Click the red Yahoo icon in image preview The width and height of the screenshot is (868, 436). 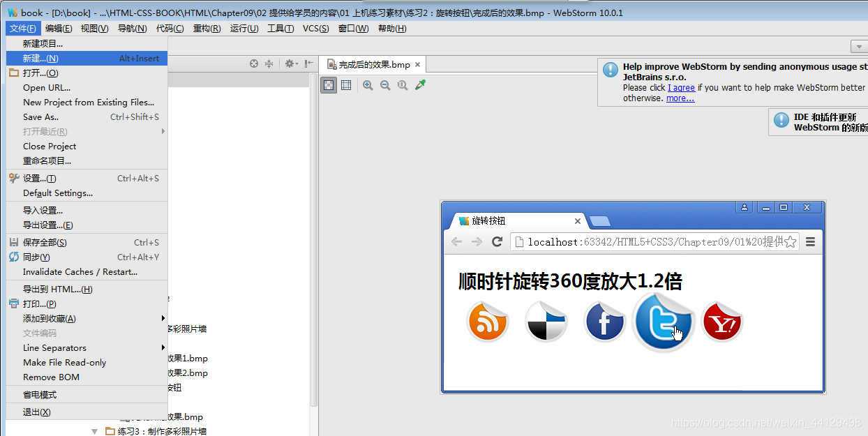721,322
